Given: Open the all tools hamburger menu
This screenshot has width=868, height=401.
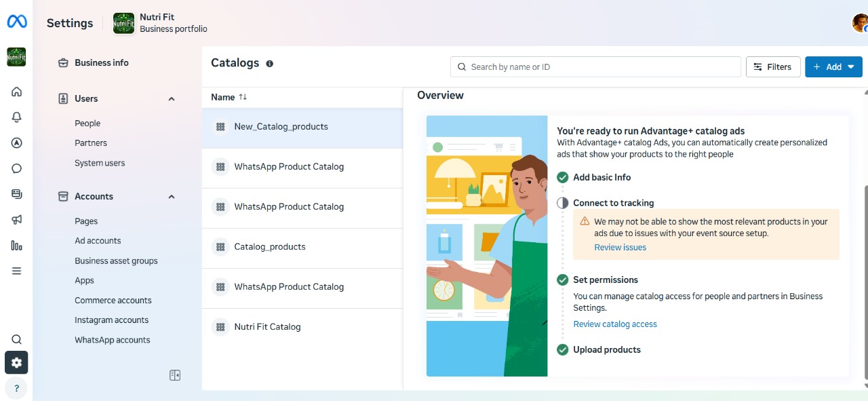Looking at the screenshot, I should click(17, 271).
